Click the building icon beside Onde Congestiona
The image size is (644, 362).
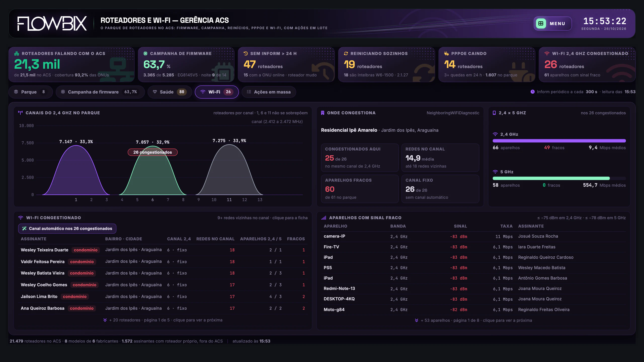coord(323,113)
